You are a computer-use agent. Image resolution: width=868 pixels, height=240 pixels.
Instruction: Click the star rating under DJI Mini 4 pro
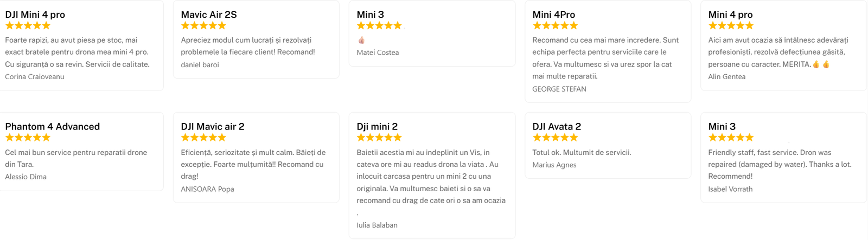[28, 25]
